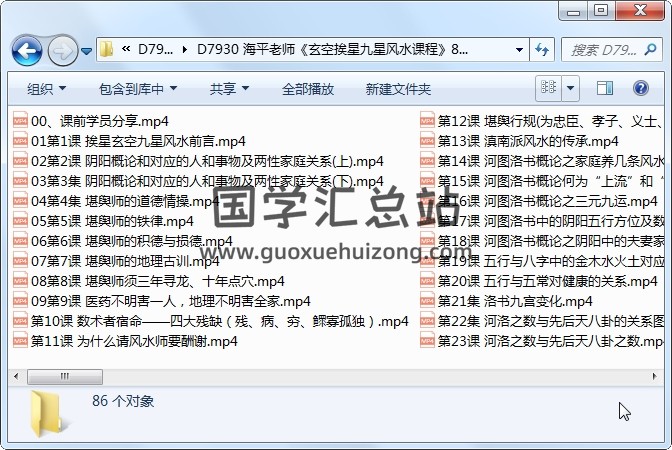672x450 pixels.
Task: Select the MP4 icon of 03第3集 阴阳概论(下)
Action: [20, 181]
